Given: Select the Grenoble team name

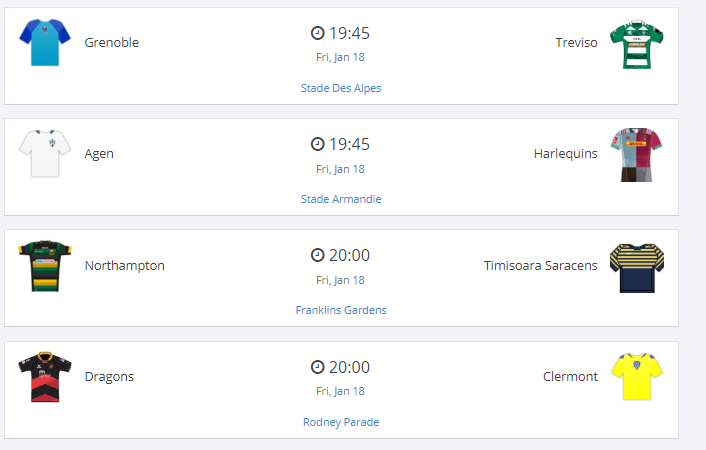Looking at the screenshot, I should point(112,42).
